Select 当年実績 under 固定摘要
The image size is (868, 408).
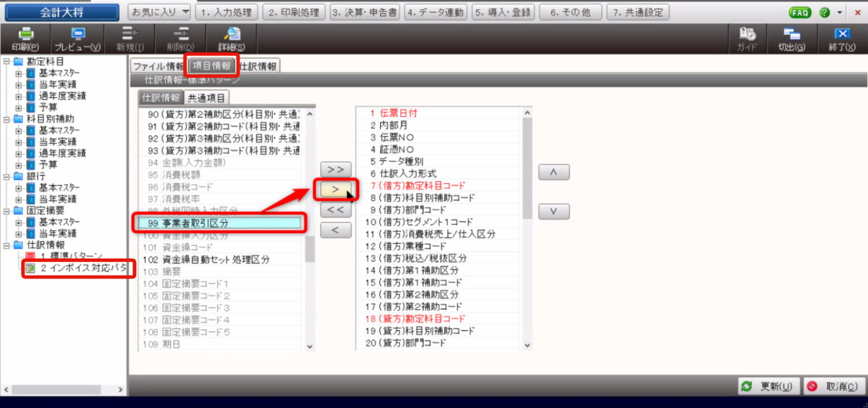coord(58,233)
